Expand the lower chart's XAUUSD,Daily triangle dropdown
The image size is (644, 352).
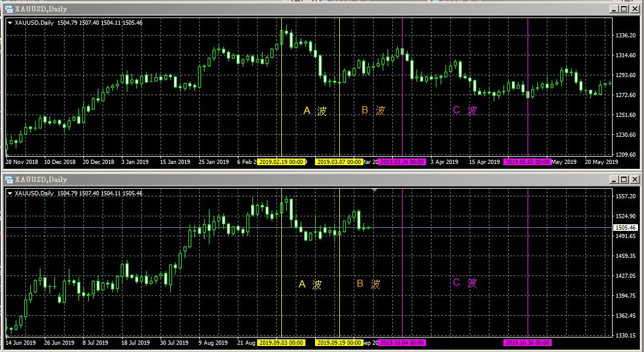point(10,193)
